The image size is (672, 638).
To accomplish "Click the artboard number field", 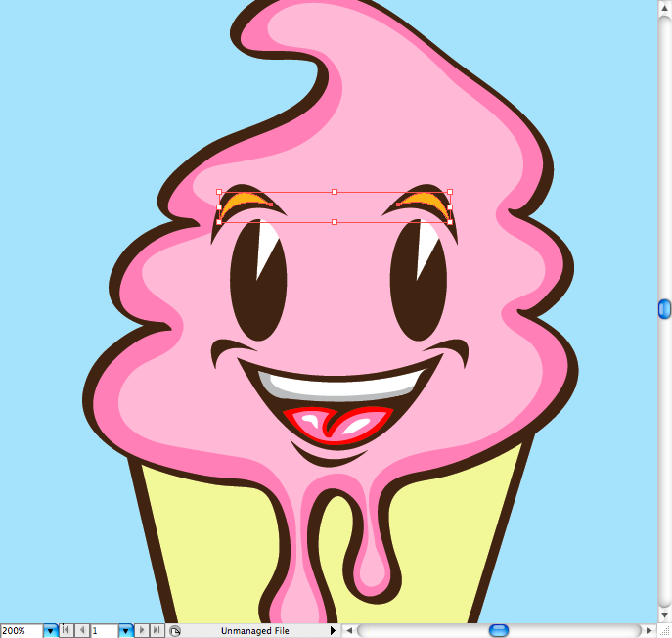I will pyautogui.click(x=104, y=631).
